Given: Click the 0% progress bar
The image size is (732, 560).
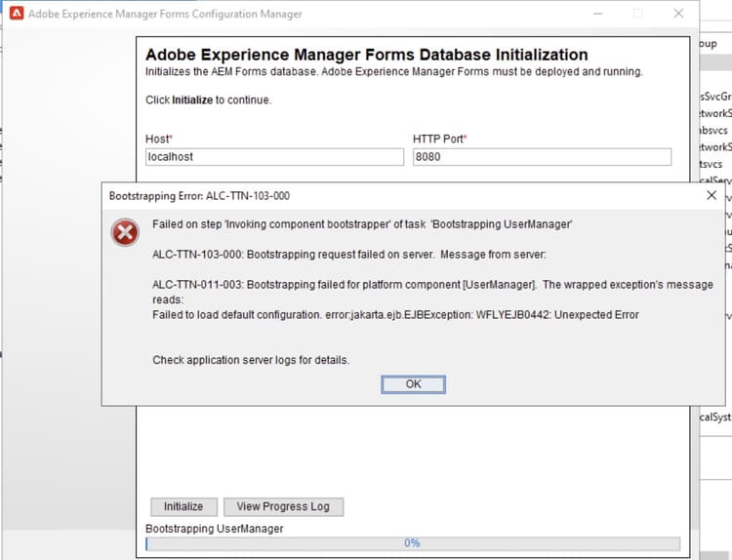Looking at the screenshot, I should point(412,543).
